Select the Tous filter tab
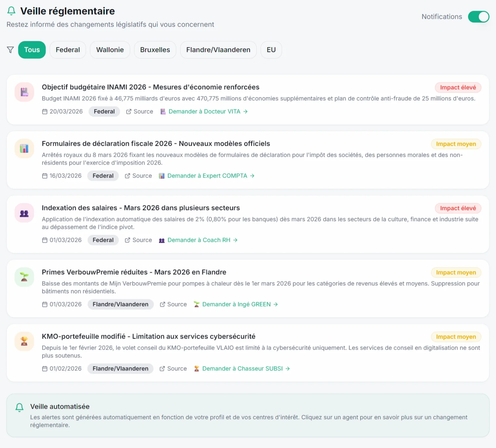 [32, 50]
